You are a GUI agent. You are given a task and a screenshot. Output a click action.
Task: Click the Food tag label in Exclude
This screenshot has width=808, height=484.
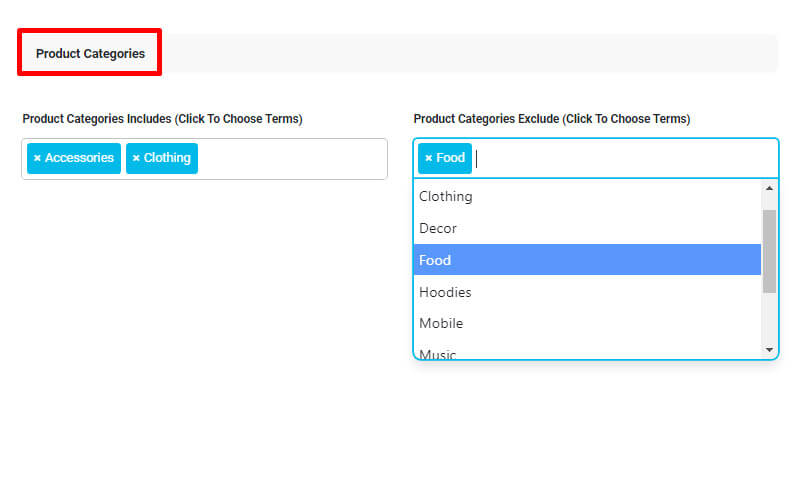450,158
